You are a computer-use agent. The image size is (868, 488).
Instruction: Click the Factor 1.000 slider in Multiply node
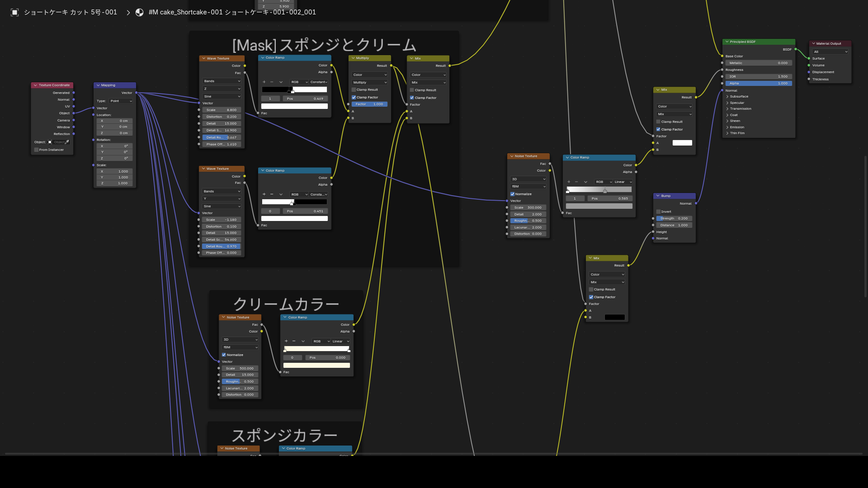coord(369,104)
